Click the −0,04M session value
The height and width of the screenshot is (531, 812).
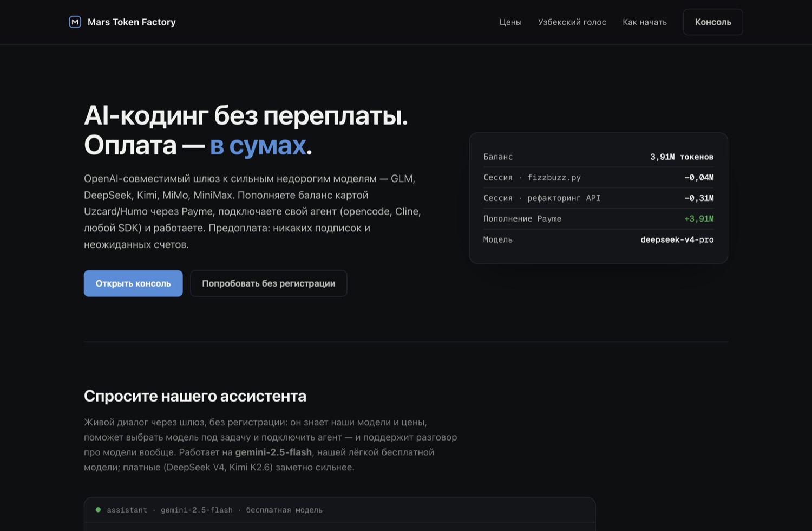click(x=699, y=177)
